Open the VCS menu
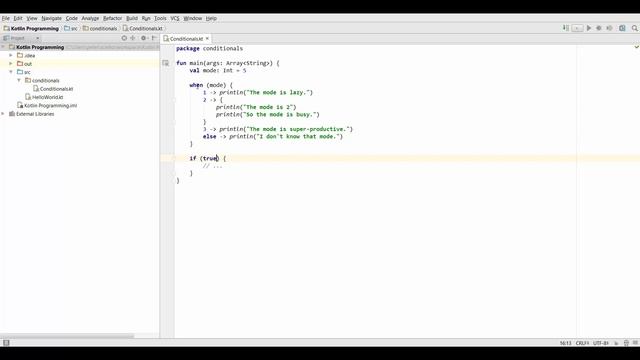This screenshot has width=640, height=360. coord(175,18)
